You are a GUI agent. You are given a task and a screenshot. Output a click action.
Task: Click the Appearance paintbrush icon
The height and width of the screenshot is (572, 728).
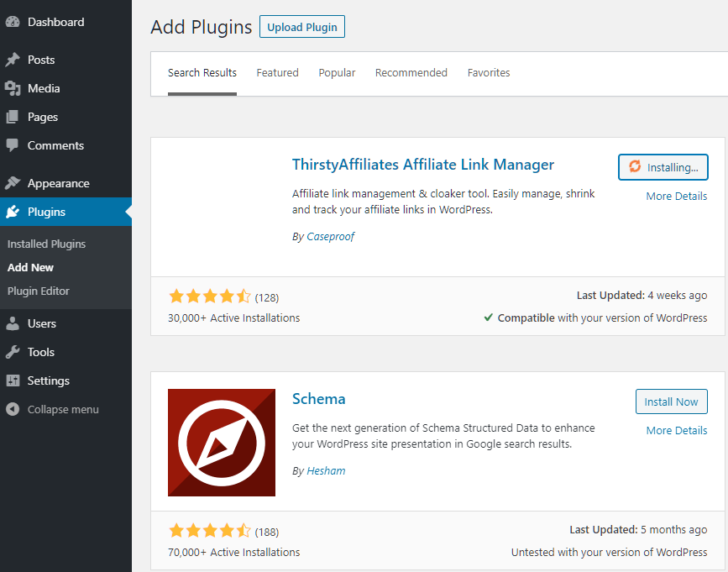click(x=13, y=183)
